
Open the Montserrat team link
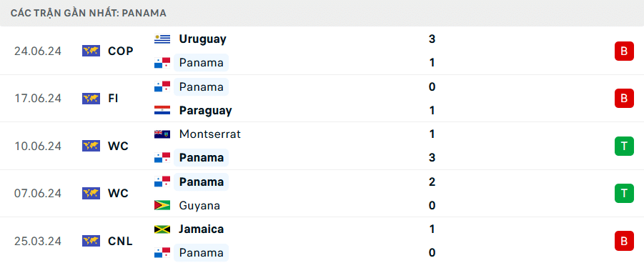click(x=210, y=134)
